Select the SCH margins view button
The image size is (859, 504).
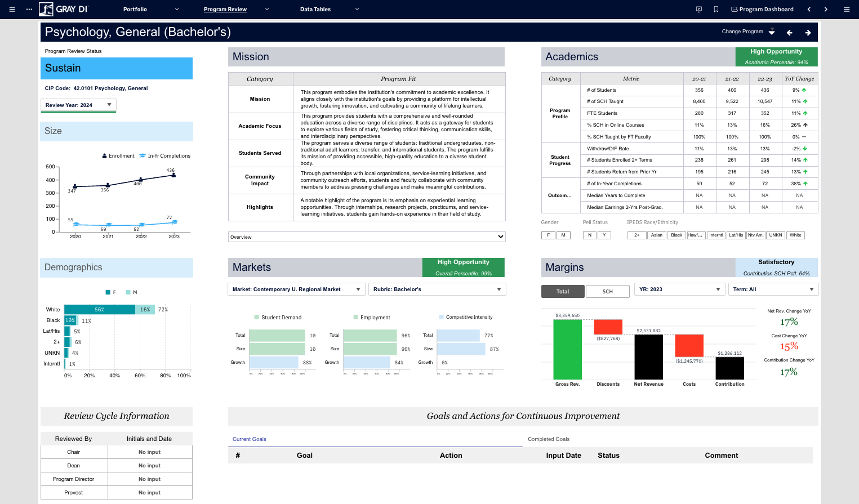(607, 292)
